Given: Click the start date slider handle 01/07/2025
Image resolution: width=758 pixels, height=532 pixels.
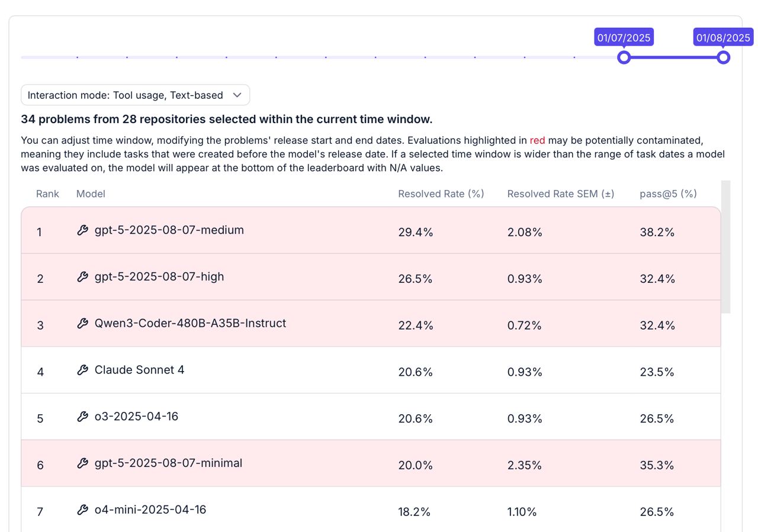Looking at the screenshot, I should coord(624,57).
